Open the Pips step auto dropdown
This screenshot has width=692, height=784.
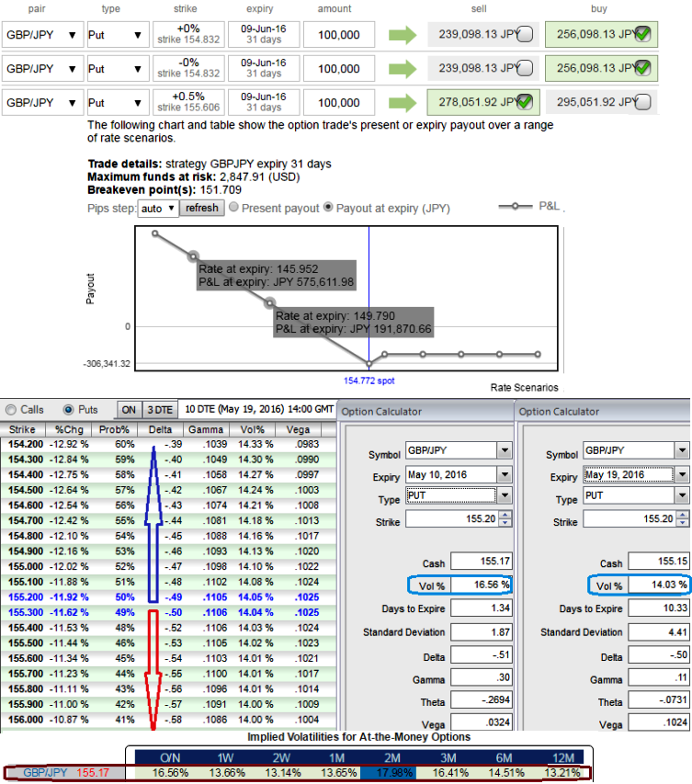click(157, 209)
